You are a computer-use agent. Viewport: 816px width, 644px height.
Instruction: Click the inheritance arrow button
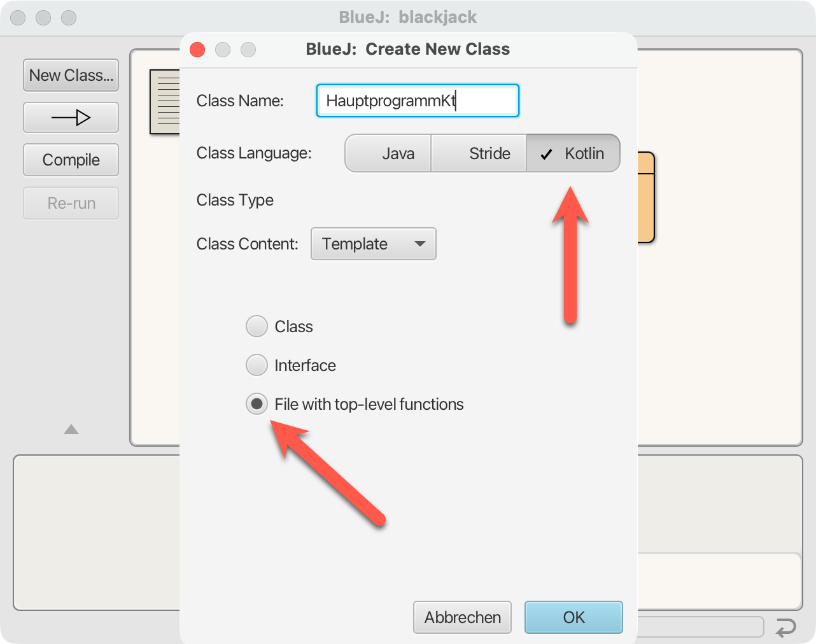71,118
